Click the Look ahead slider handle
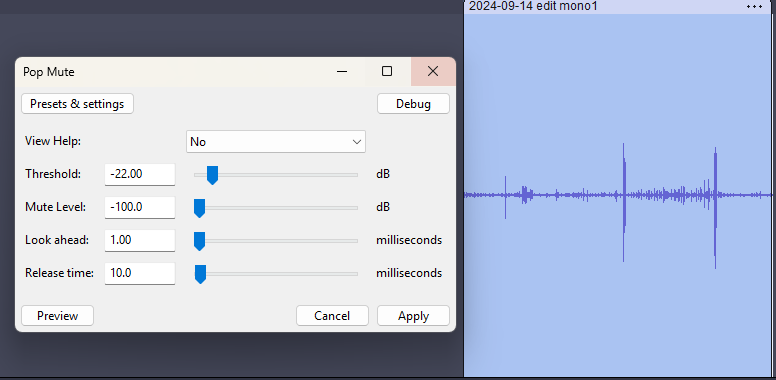 pos(199,241)
